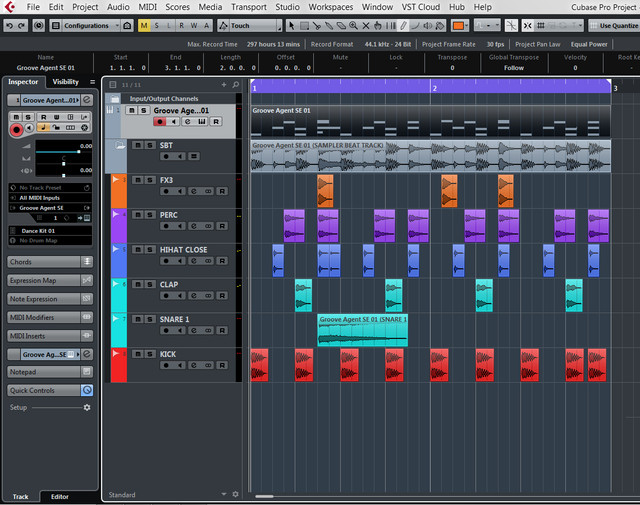
Task: Toggle Snap on/off button
Action: 528,26
